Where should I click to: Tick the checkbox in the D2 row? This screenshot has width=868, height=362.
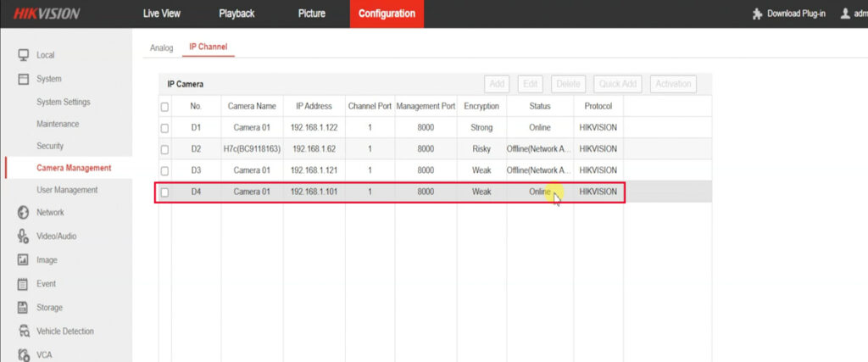point(164,149)
